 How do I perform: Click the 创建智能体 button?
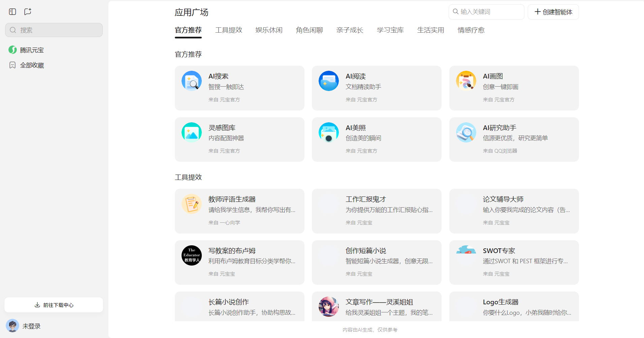click(x=553, y=11)
